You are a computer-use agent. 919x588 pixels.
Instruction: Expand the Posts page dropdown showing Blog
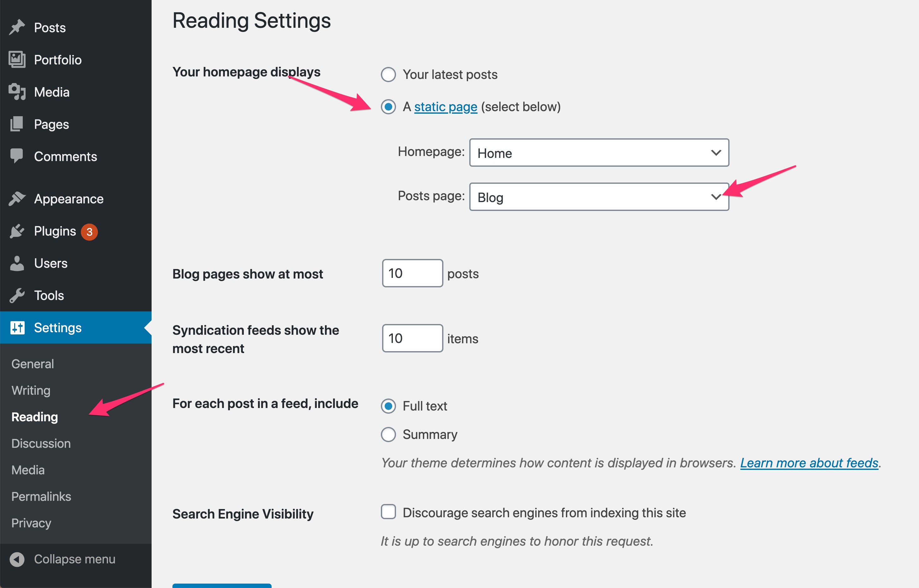pos(599,197)
